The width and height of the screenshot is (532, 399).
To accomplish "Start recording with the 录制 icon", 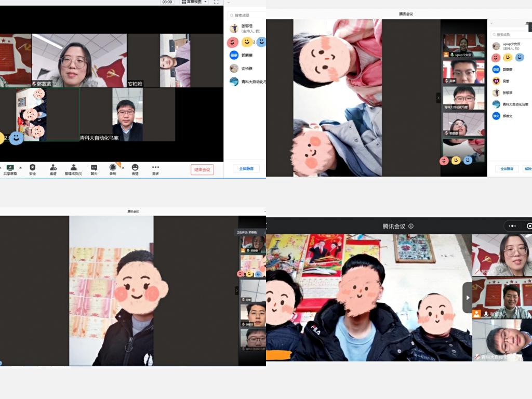I will 113,167.
